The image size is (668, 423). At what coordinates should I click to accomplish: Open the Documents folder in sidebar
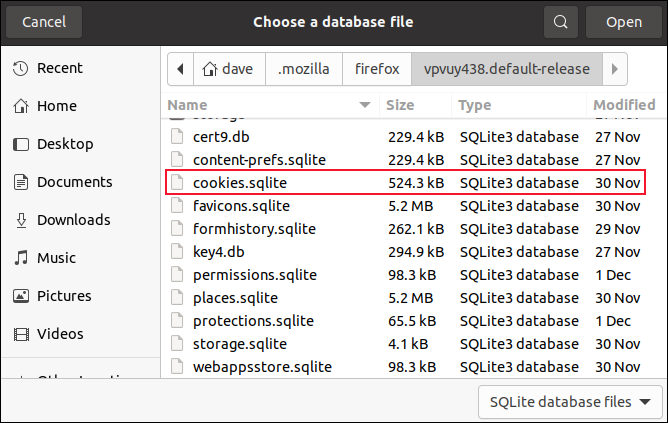click(73, 182)
